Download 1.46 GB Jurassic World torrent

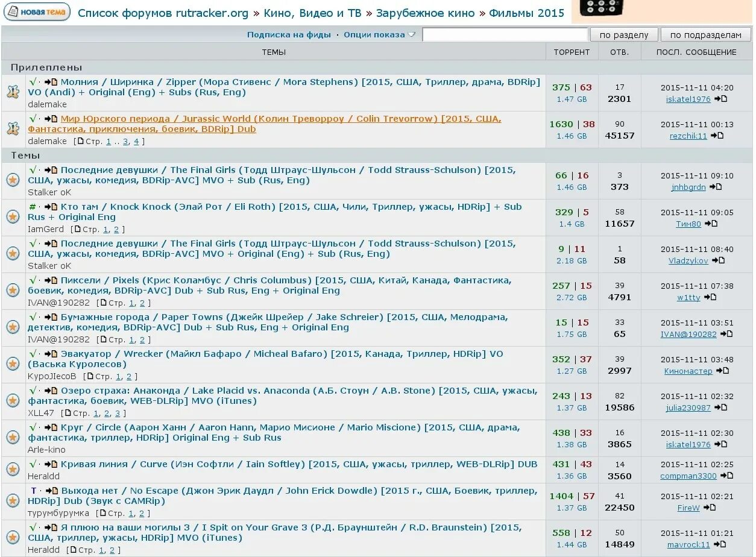[x=572, y=136]
